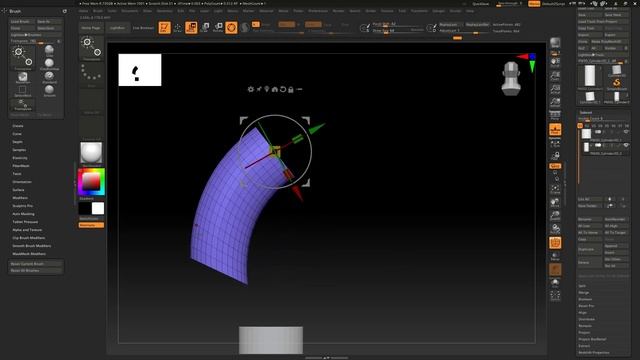Click gizmo location marker icon
The height and width of the screenshot is (360, 640).
point(267,89)
